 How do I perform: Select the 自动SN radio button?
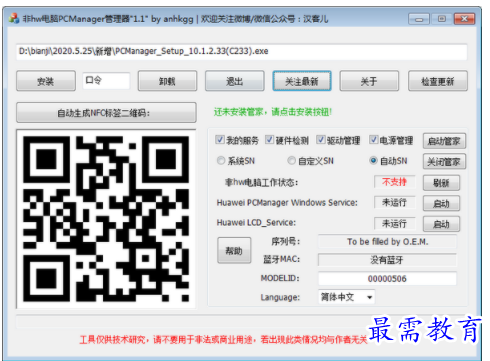pyautogui.click(x=373, y=161)
